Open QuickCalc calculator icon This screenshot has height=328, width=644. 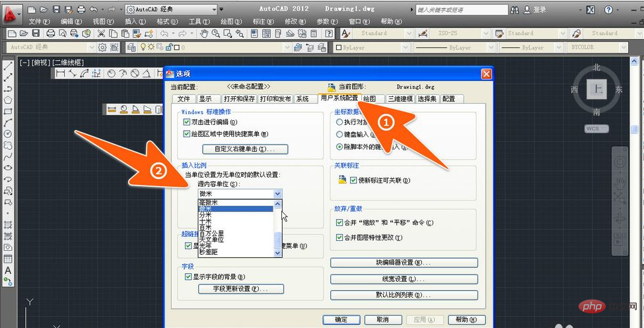314,33
